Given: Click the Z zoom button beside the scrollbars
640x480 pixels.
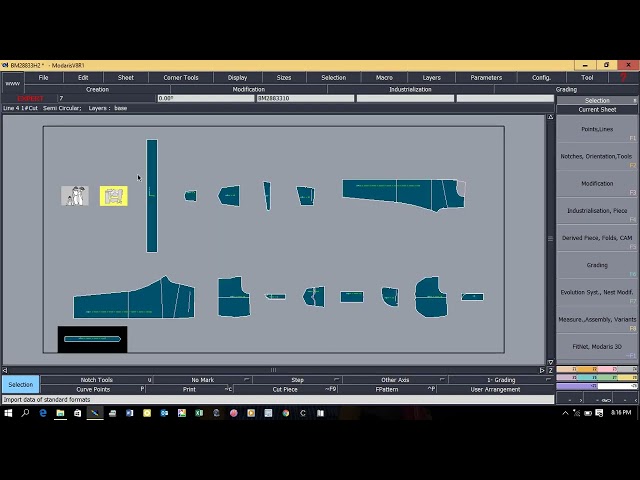Looking at the screenshot, I should 550,370.
